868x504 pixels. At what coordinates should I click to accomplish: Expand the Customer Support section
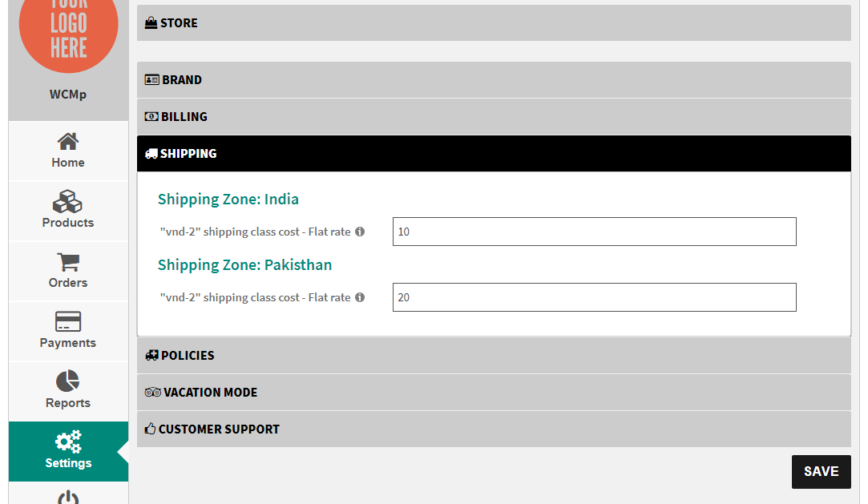pyautogui.click(x=493, y=429)
